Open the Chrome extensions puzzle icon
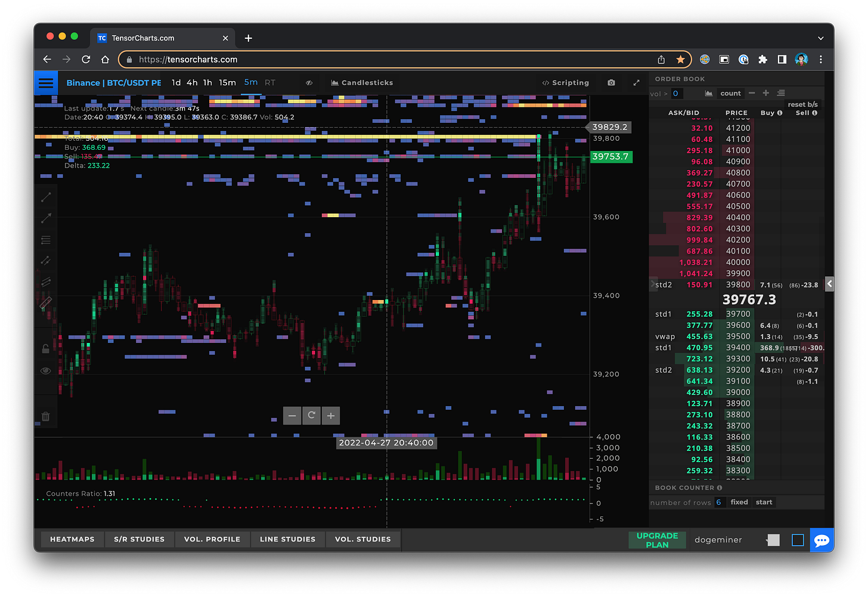This screenshot has height=597, width=868. 762,59
